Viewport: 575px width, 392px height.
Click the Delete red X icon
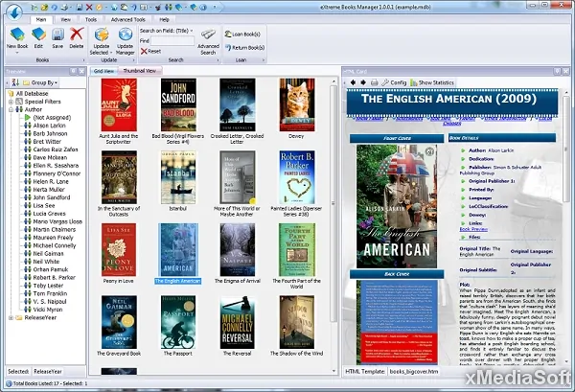click(77, 35)
